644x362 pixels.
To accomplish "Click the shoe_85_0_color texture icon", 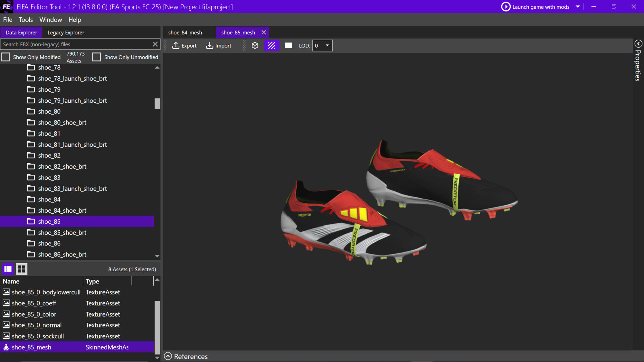I will tap(6, 314).
